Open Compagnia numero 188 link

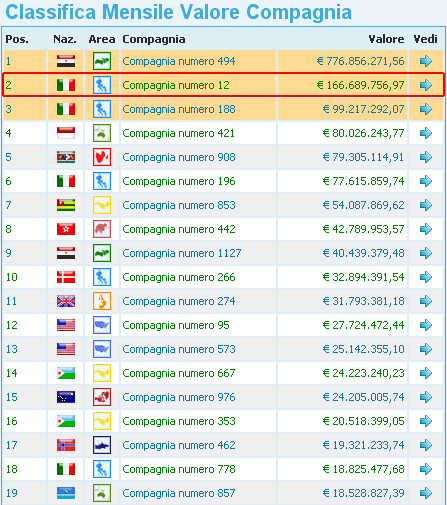[x=179, y=109]
